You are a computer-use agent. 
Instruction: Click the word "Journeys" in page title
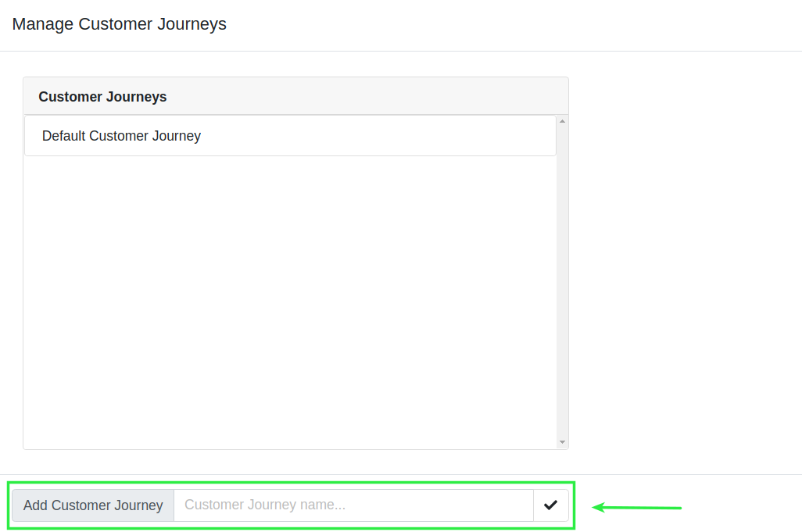click(192, 24)
